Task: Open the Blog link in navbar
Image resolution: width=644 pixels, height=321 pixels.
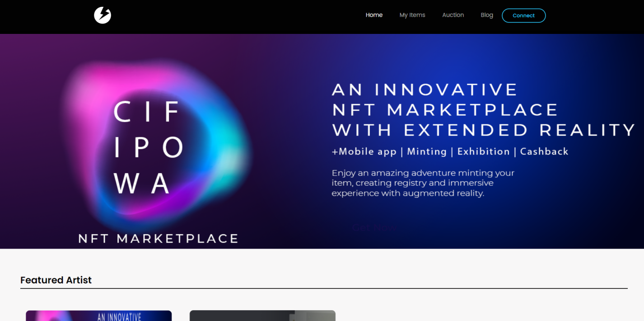Action: click(487, 15)
